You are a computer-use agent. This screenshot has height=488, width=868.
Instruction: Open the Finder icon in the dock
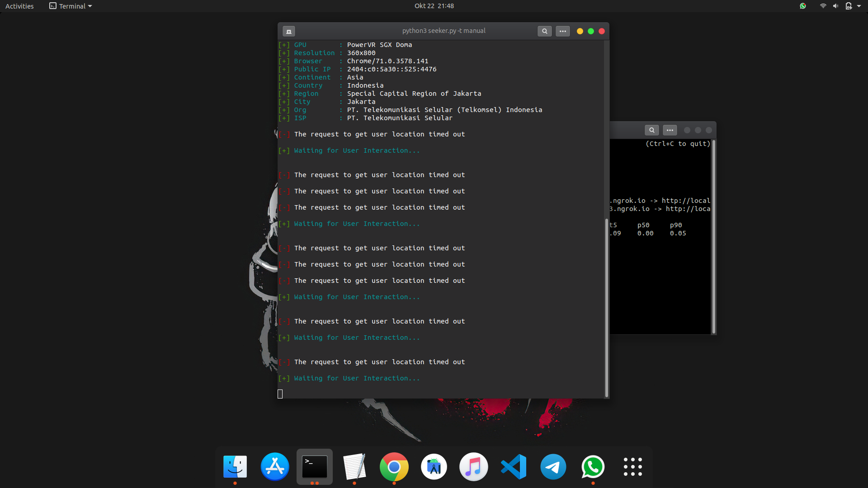point(235,467)
